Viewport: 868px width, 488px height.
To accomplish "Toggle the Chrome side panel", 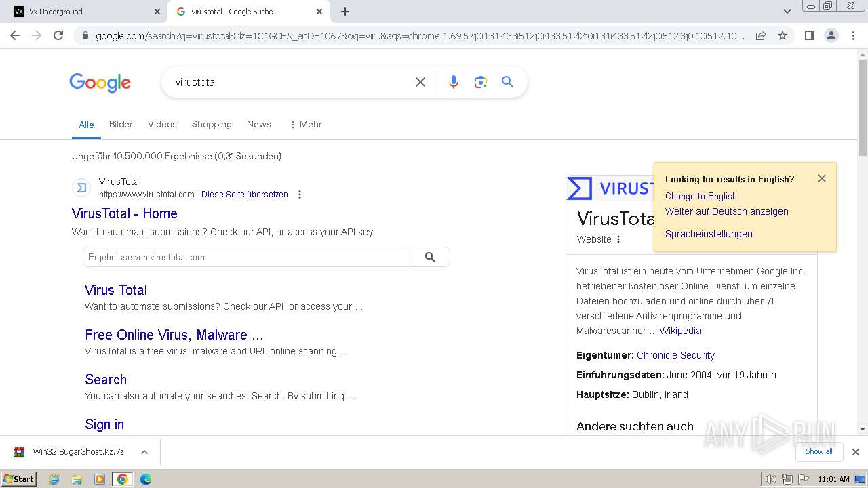I will [x=809, y=35].
